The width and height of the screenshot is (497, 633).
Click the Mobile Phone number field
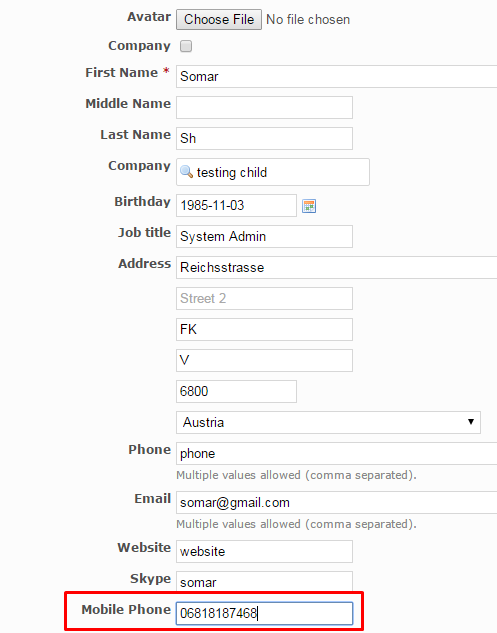coord(264,614)
